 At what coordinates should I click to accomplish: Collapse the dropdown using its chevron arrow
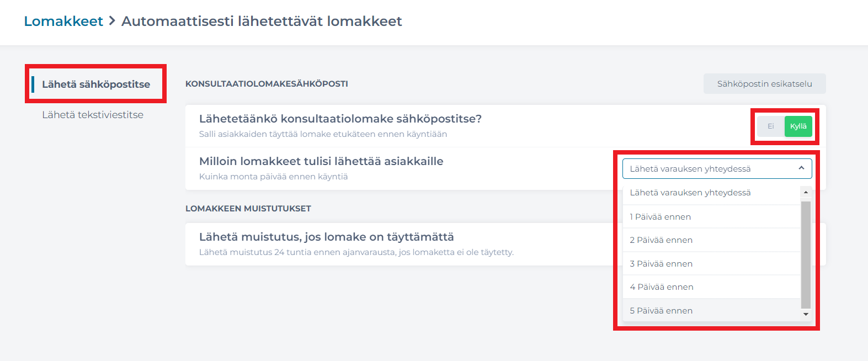tap(802, 168)
